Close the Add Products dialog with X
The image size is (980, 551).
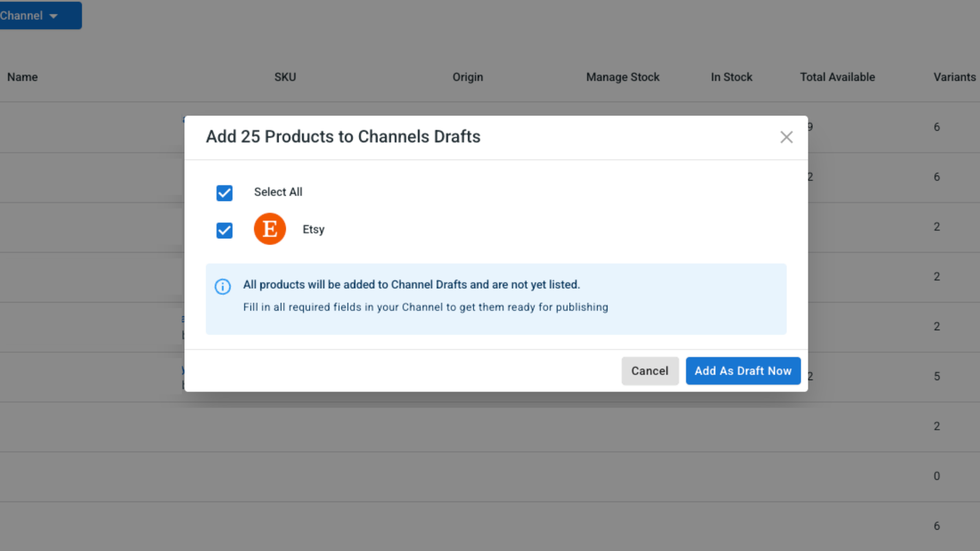(786, 137)
